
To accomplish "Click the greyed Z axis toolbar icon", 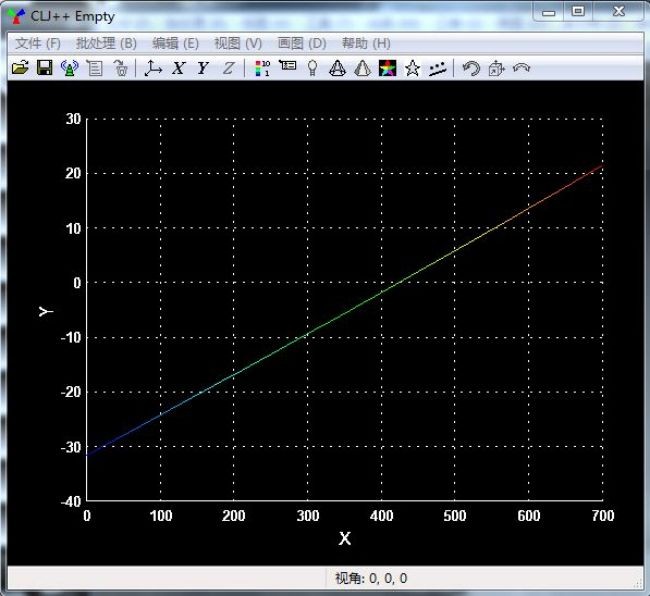I will pyautogui.click(x=228, y=68).
